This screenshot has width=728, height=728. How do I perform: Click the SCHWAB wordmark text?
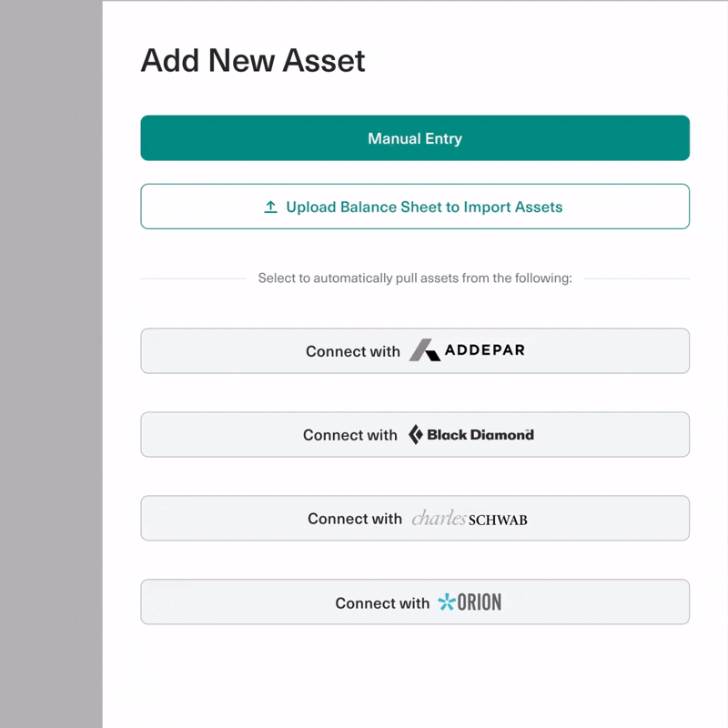pyautogui.click(x=498, y=520)
